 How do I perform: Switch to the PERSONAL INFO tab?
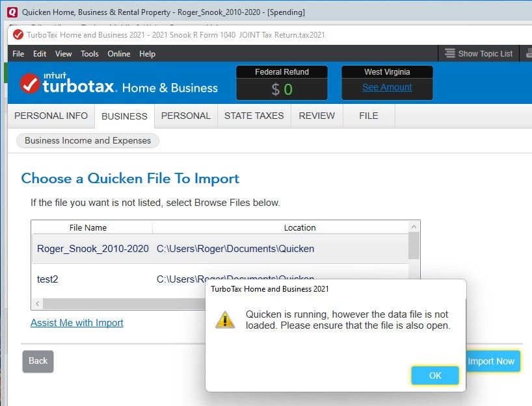click(51, 116)
